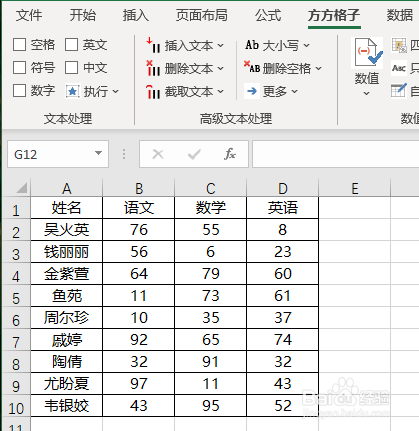
Task: Select column D header
Action: click(283, 188)
